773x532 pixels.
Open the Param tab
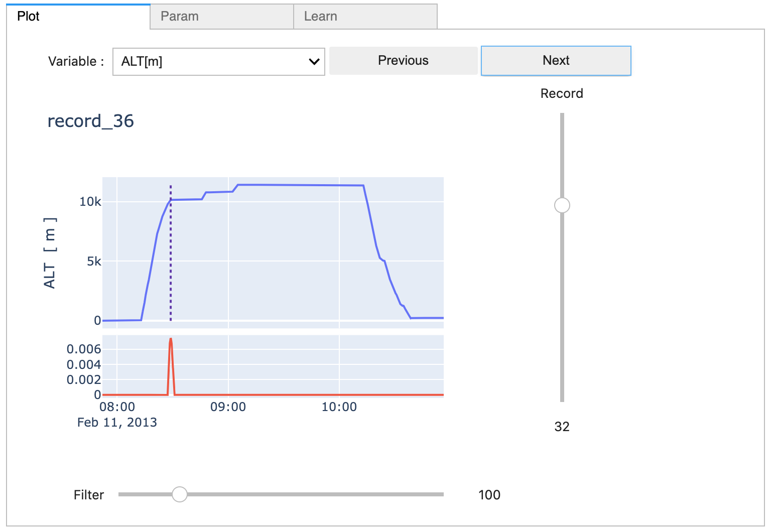click(x=179, y=17)
